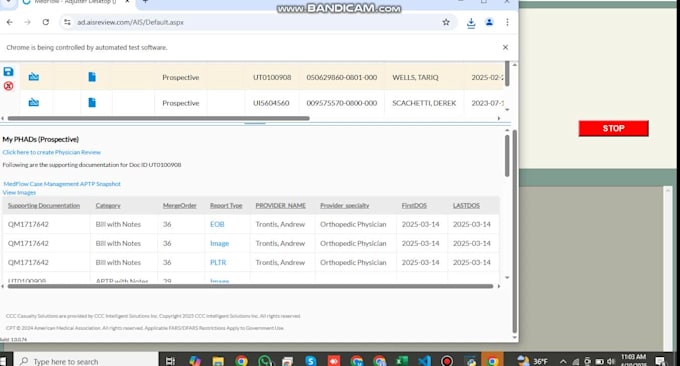
Task: Open the taskbar clock showing 11:03 AM
Action: click(x=633, y=360)
